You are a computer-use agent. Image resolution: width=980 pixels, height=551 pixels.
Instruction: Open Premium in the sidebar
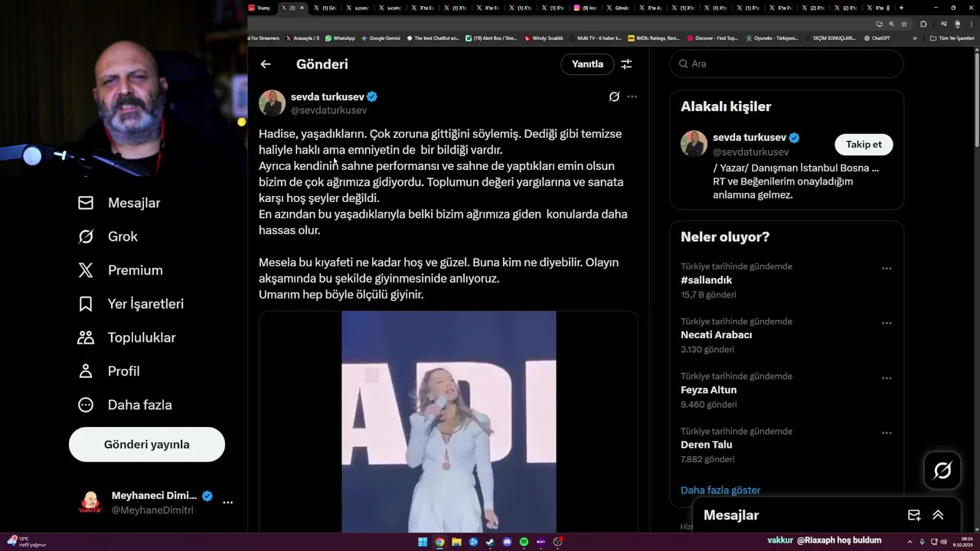tap(120, 270)
